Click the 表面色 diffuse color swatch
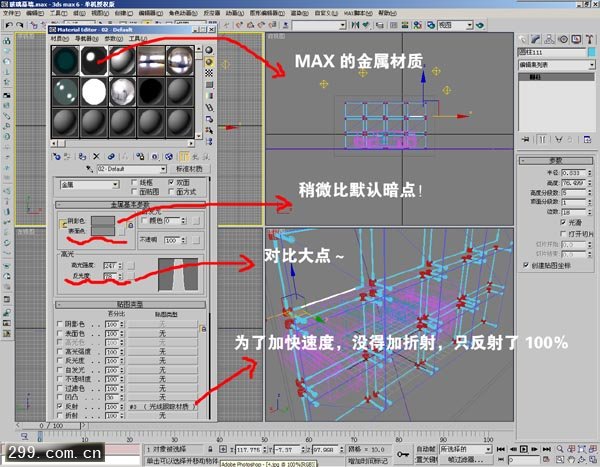This screenshot has width=600, height=467. (x=103, y=230)
